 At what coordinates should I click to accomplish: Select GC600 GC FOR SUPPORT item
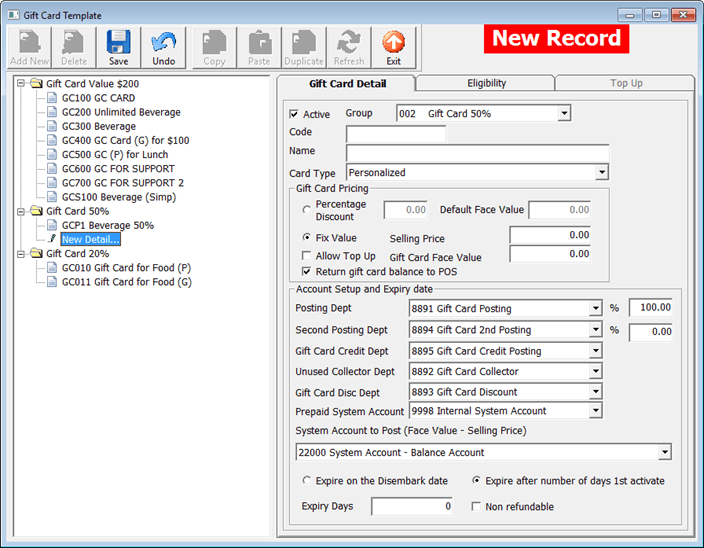pos(118,169)
